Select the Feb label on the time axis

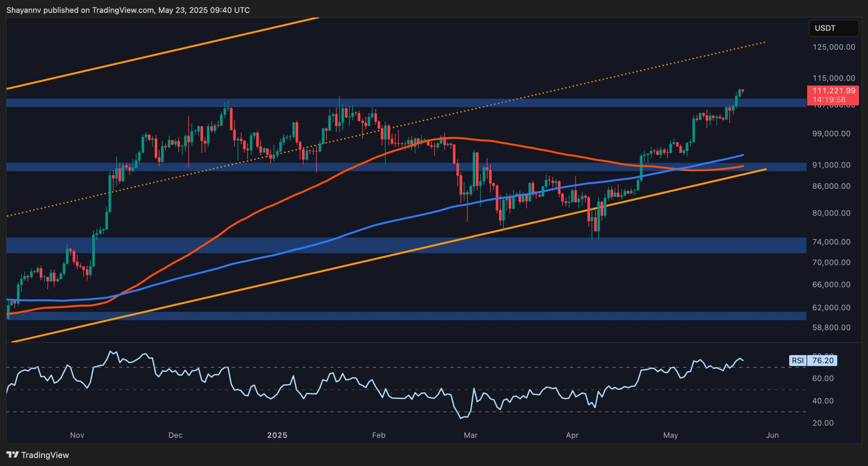379,434
